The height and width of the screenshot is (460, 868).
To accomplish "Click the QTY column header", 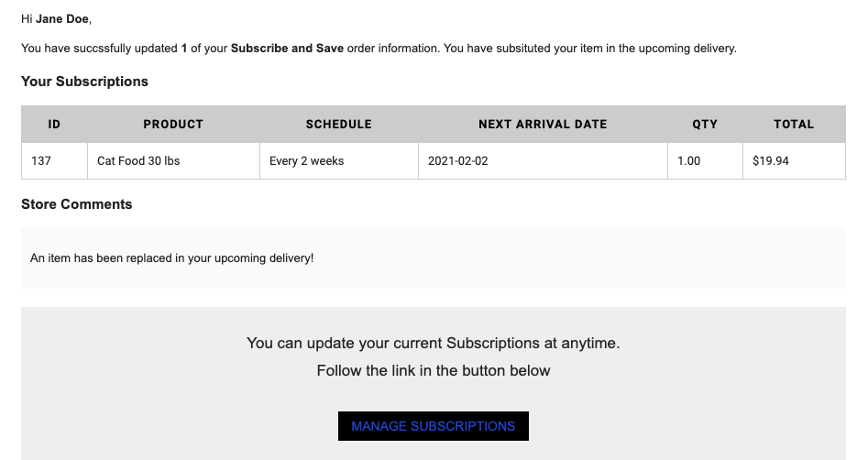I will coord(705,124).
